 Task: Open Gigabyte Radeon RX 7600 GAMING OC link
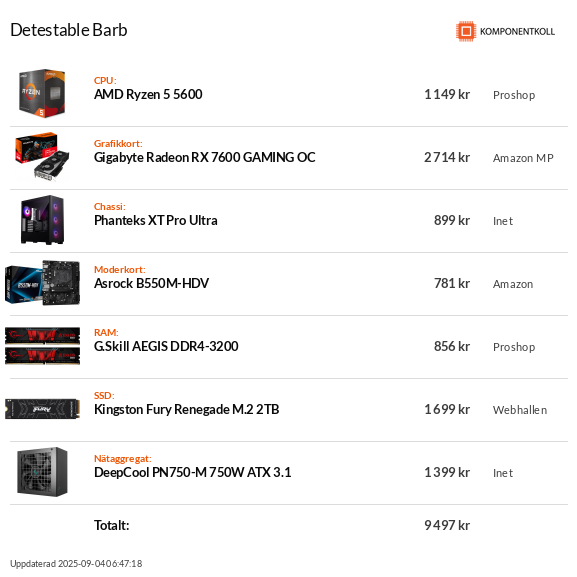[205, 157]
